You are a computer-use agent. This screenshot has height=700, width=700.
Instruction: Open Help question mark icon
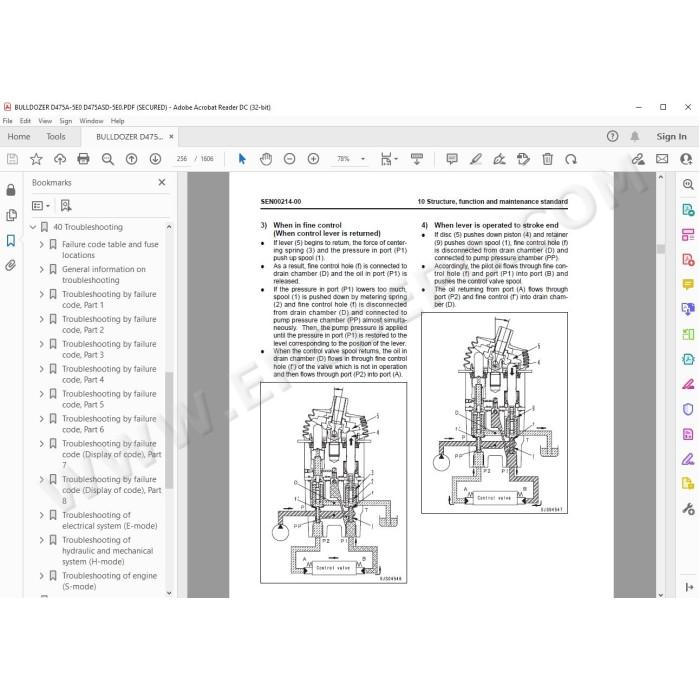coord(612,137)
